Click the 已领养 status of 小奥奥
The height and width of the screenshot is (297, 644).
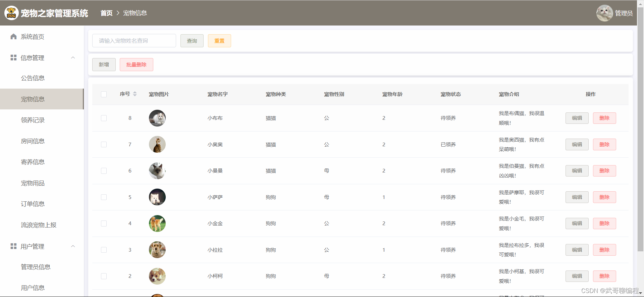point(448,145)
